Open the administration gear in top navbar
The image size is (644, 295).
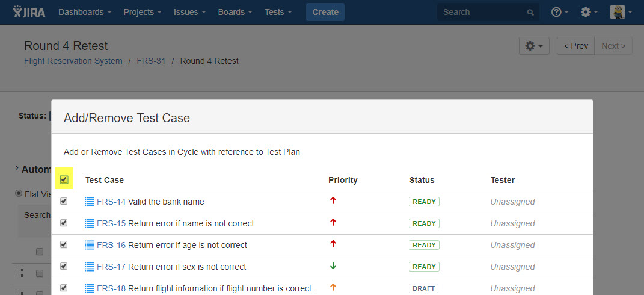point(589,12)
